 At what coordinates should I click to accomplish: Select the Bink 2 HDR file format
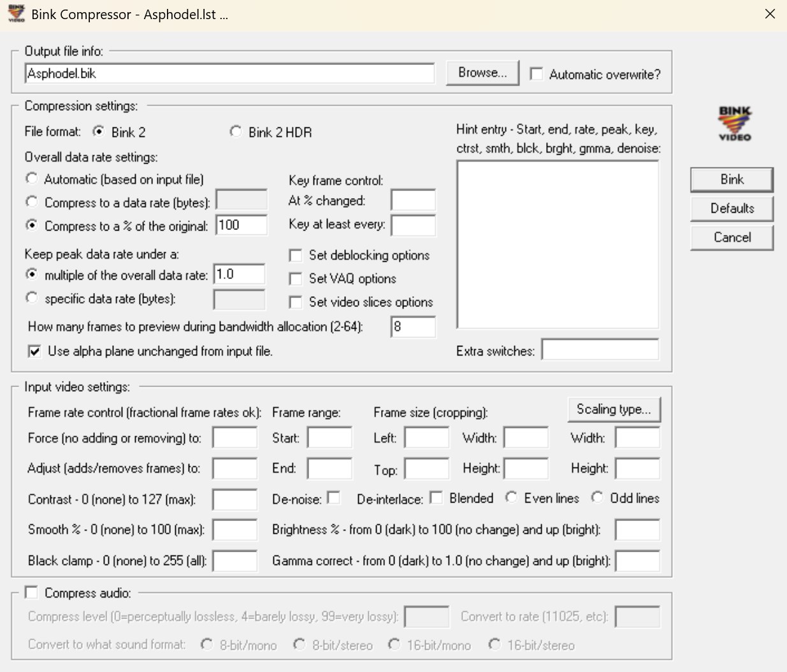[x=236, y=132]
